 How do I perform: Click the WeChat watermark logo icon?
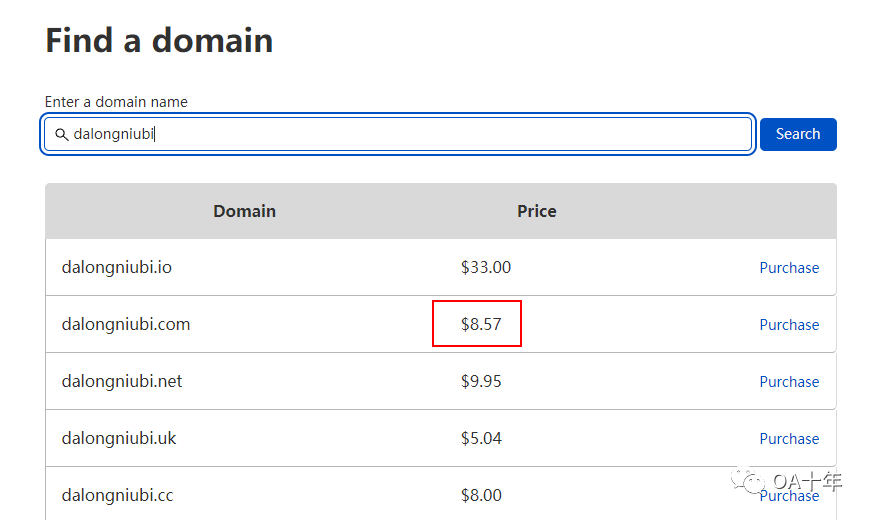tap(750, 482)
